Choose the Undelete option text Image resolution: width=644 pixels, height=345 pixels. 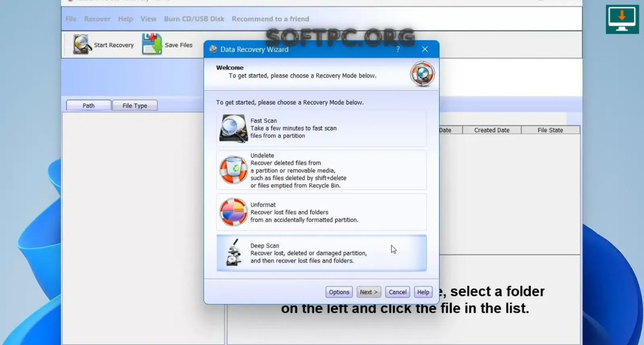(298, 170)
